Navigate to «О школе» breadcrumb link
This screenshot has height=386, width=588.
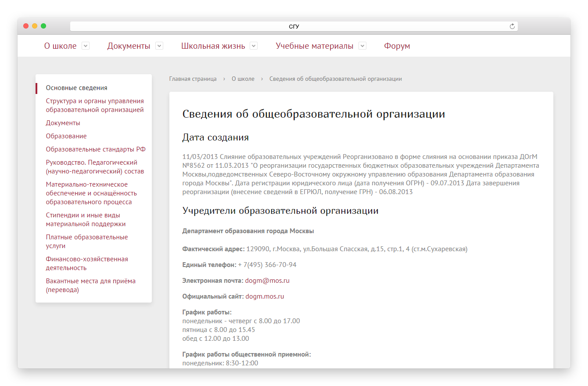(x=243, y=79)
